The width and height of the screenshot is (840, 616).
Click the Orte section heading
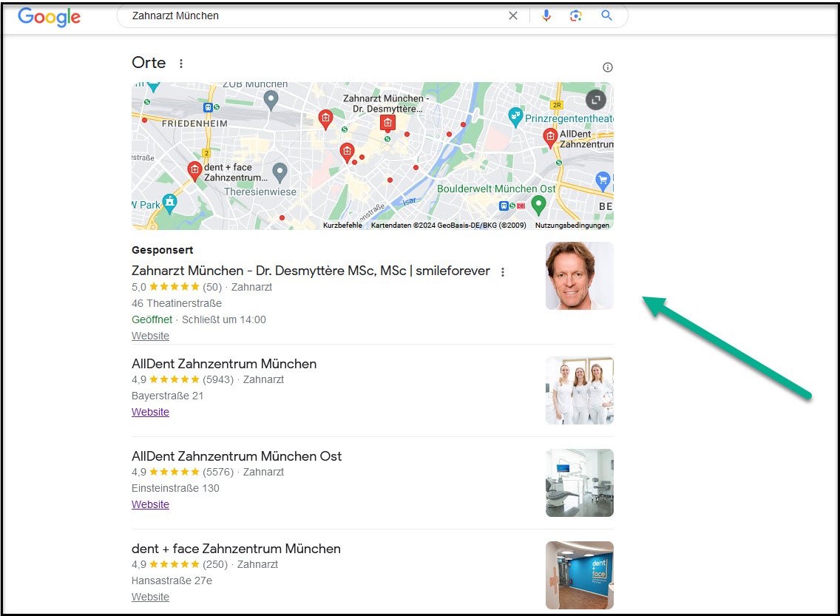[149, 63]
